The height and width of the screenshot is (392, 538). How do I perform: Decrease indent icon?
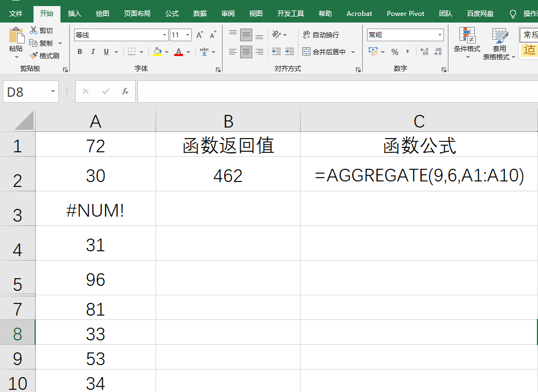pos(276,52)
